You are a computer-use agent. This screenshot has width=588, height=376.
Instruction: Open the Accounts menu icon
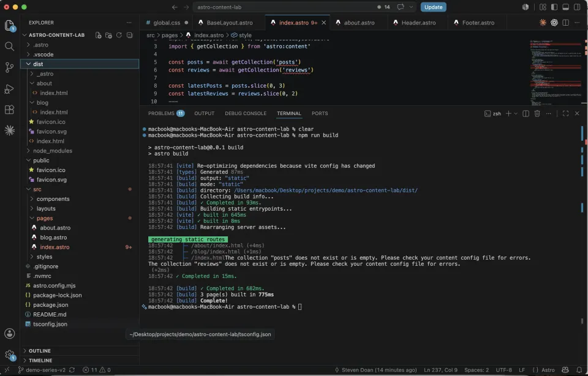click(x=9, y=334)
